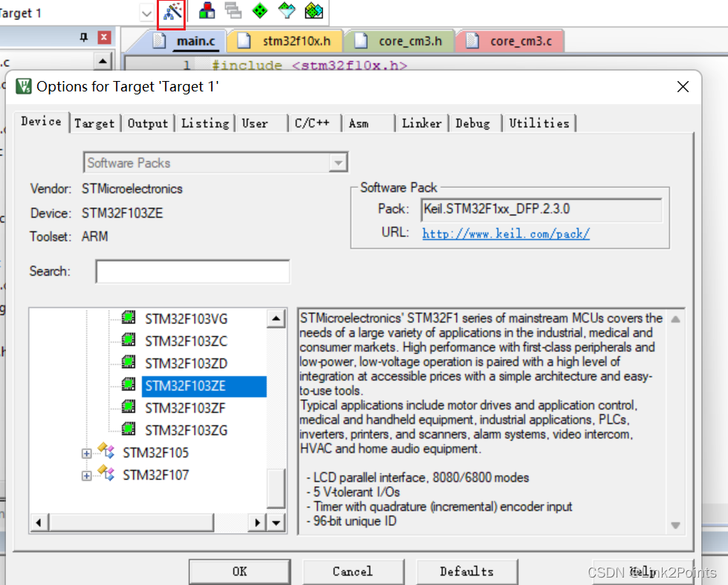Click the device list vertical scroll thumb
728x585 pixels.
276,488
